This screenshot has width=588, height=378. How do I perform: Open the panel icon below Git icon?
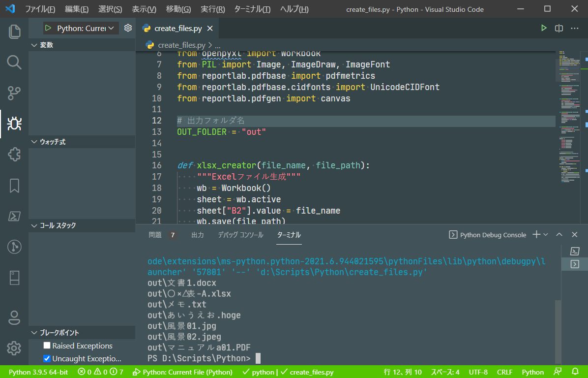tap(14, 278)
